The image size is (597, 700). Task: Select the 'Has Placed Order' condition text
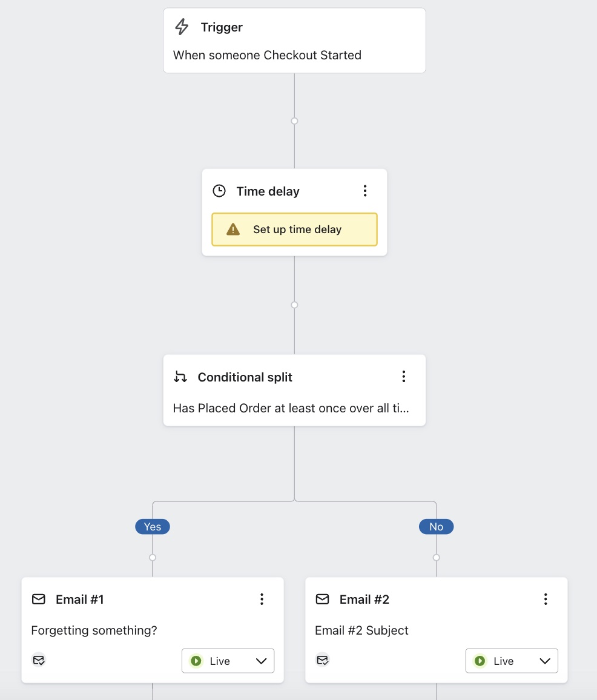[x=291, y=408]
